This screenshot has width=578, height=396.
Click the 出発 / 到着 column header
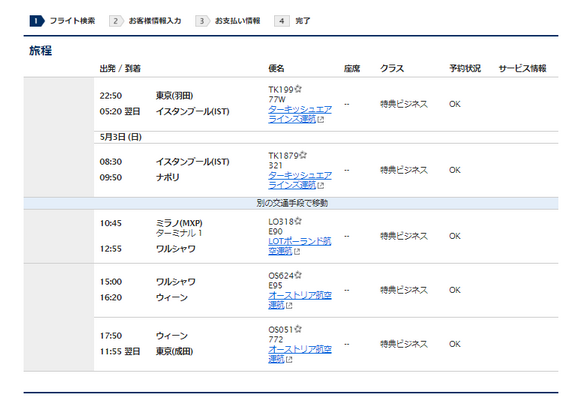(x=120, y=69)
